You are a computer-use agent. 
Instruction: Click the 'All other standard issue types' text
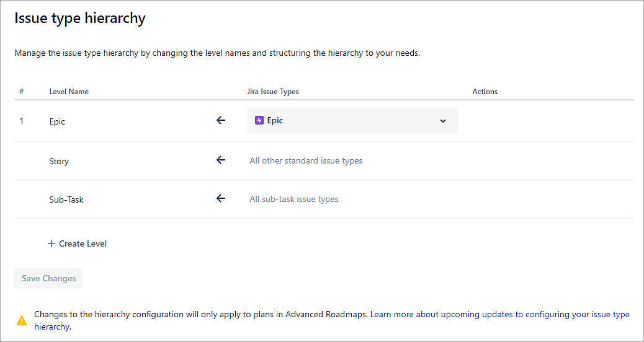tap(306, 161)
